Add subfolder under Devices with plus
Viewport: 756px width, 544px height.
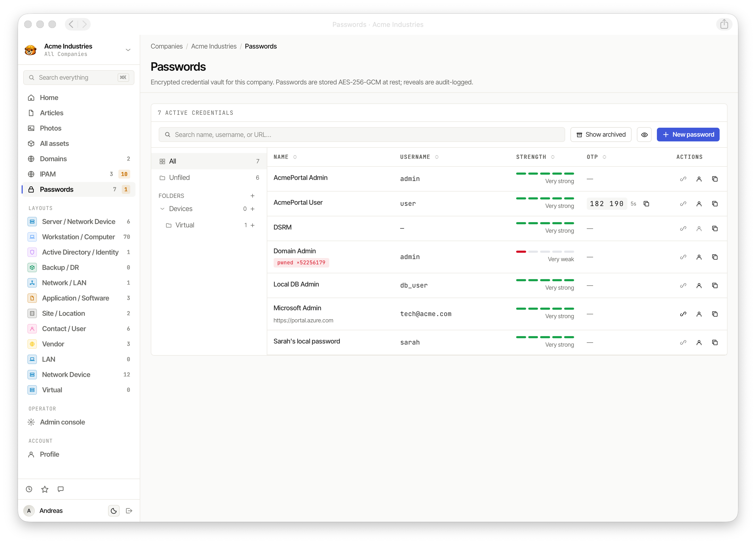click(x=252, y=209)
